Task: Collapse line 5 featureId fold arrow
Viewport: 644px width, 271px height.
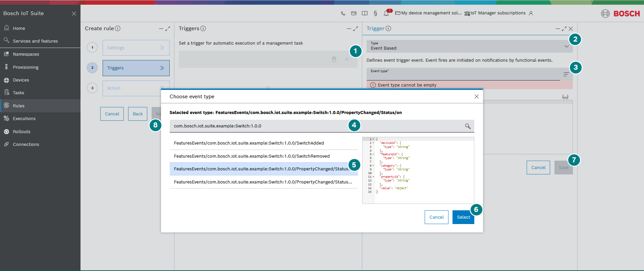Action: tap(373, 154)
